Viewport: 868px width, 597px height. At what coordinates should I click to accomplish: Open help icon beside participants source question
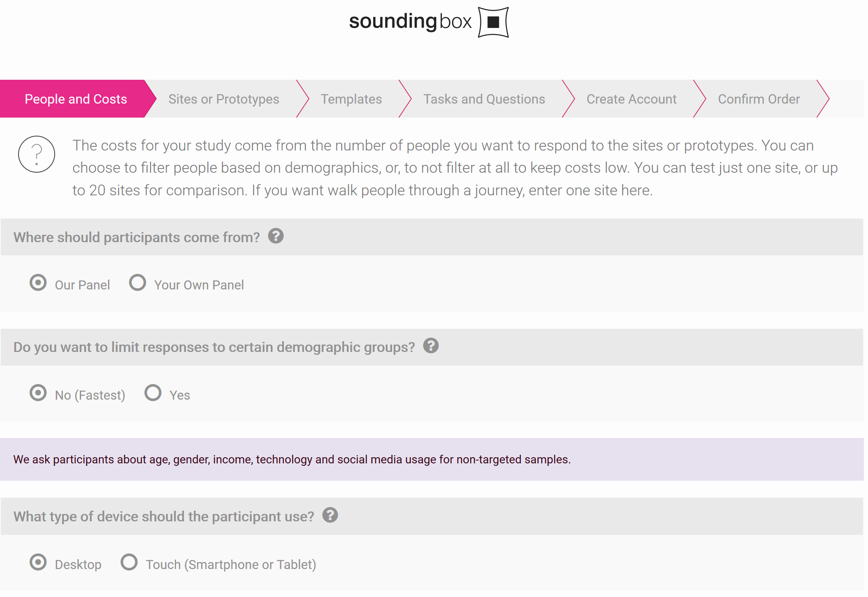276,236
